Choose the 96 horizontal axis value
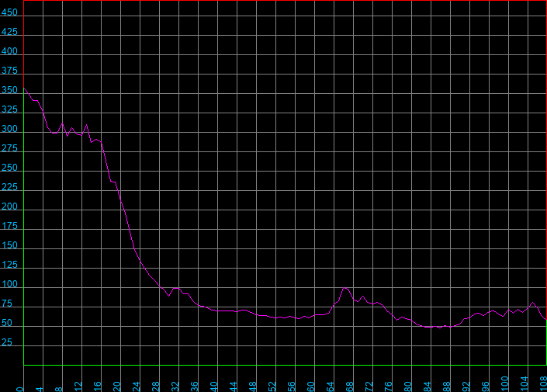This screenshot has width=547, height=392. coord(486,387)
